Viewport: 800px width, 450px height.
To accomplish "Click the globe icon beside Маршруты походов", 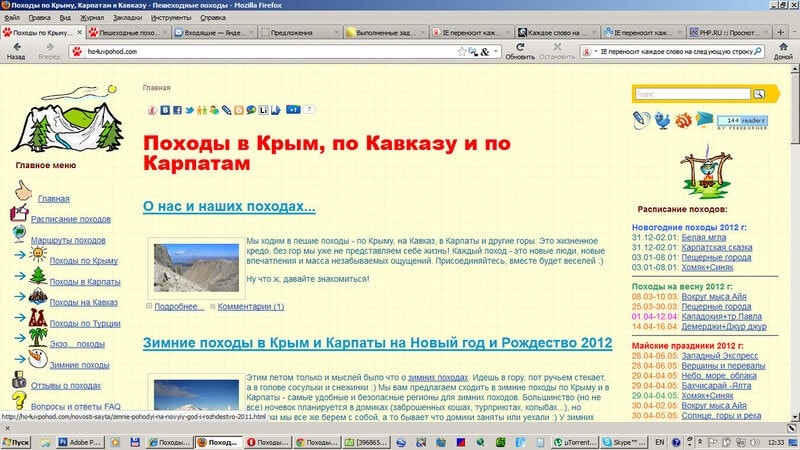I will 19,233.
